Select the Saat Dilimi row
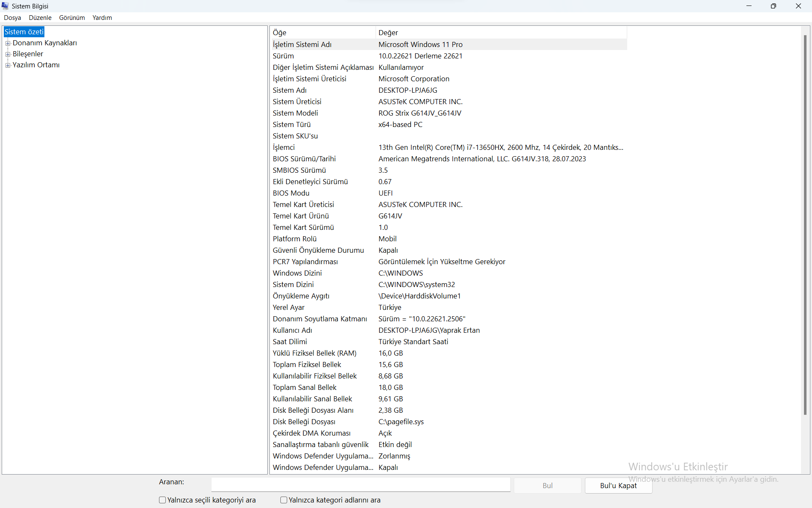Image resolution: width=812 pixels, height=508 pixels. click(x=449, y=342)
